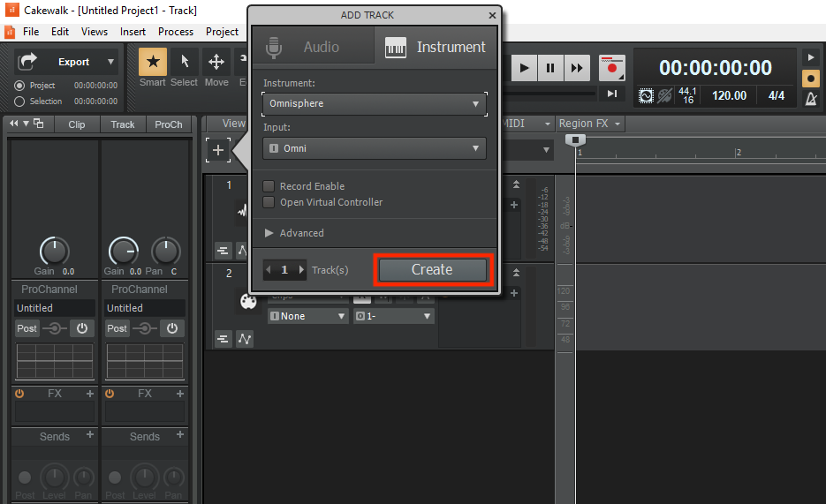The height and width of the screenshot is (504, 826).
Task: Open the Project menu
Action: 223,32
